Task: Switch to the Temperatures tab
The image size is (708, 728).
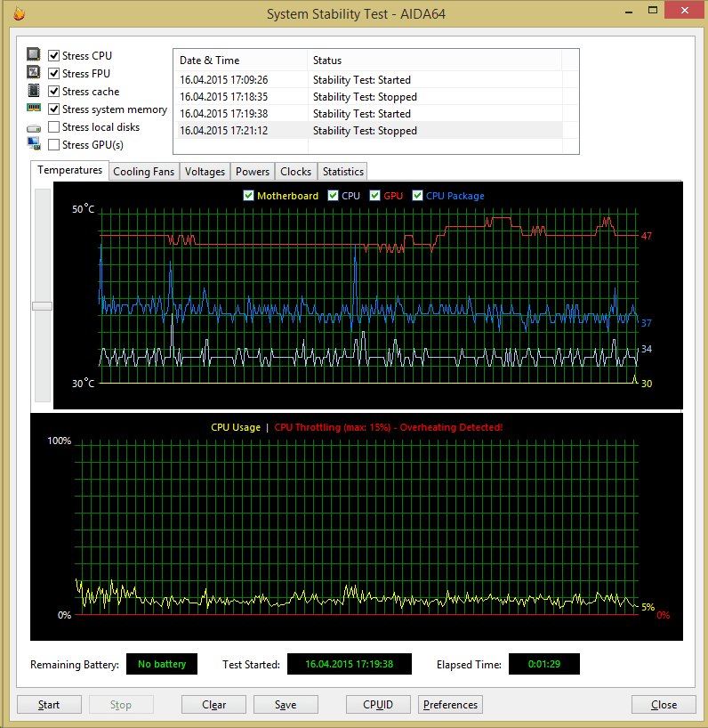Action: pyautogui.click(x=69, y=170)
